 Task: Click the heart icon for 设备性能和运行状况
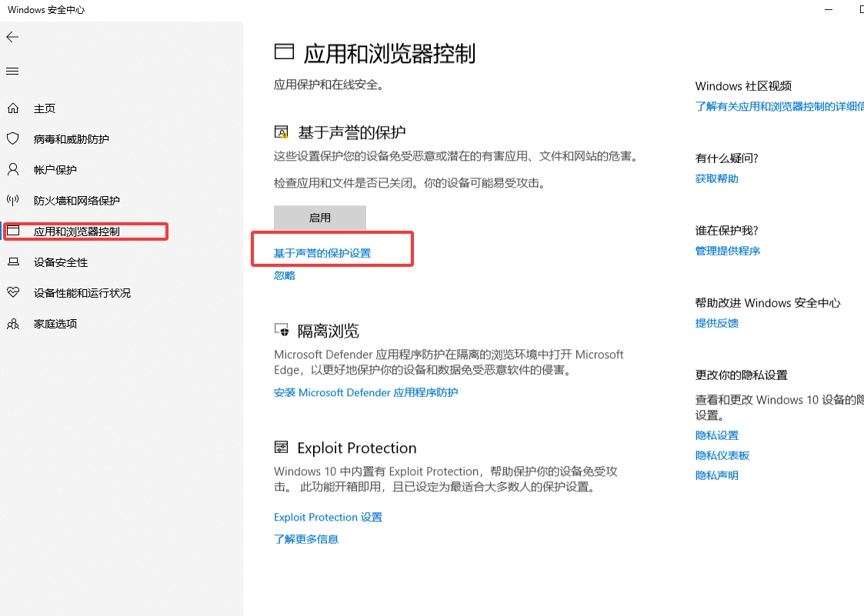[x=13, y=292]
